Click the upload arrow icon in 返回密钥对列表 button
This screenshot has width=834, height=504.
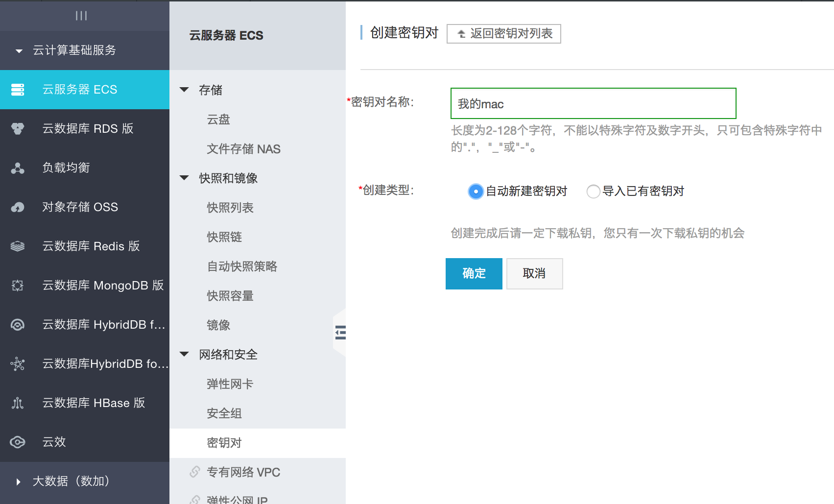coord(461,34)
